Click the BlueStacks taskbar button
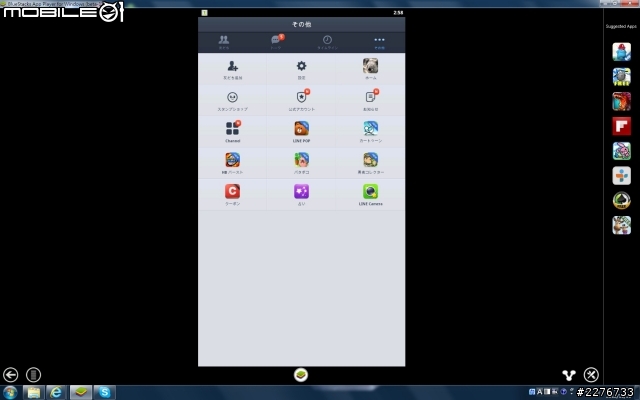 [x=80, y=393]
